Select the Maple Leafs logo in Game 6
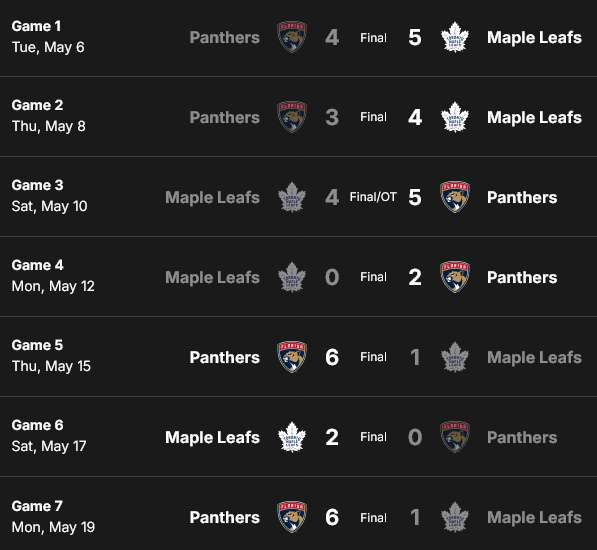 [292, 437]
